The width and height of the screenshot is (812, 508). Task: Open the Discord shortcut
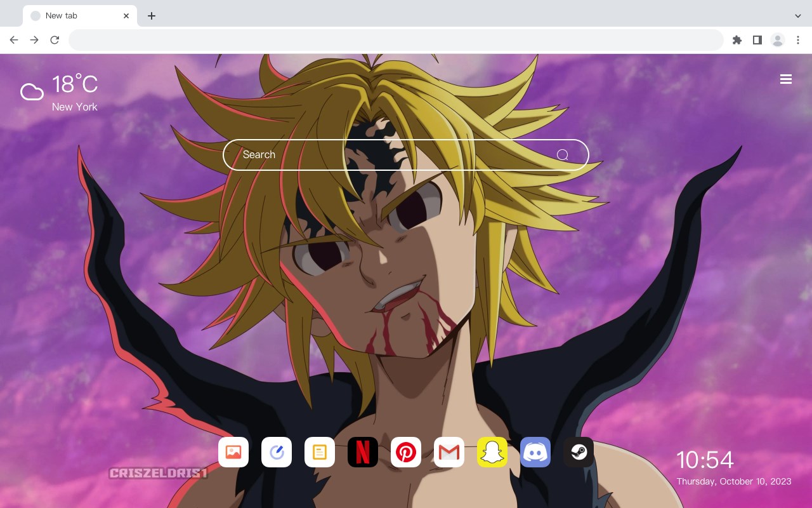(535, 452)
